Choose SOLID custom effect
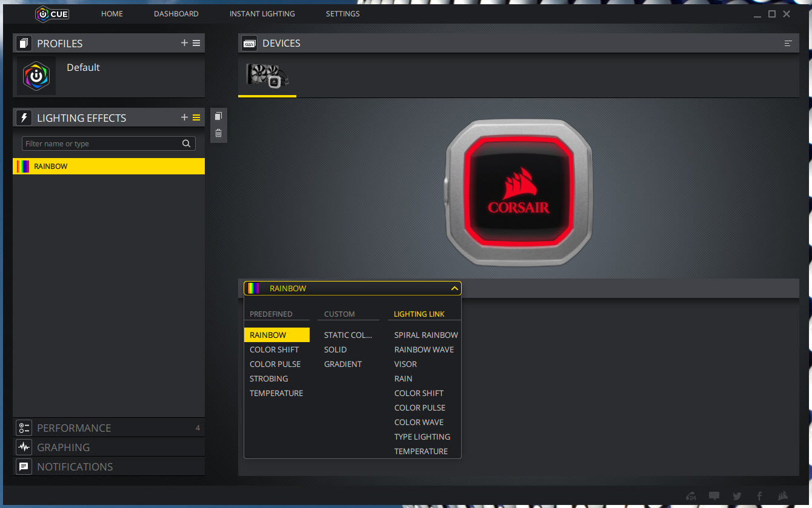 pyautogui.click(x=336, y=349)
